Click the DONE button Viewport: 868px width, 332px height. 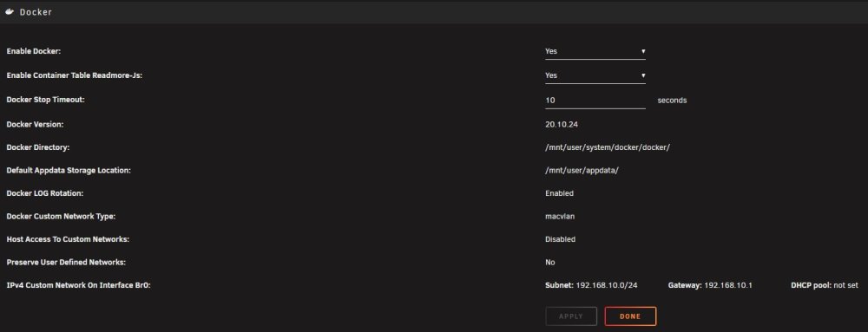click(630, 316)
